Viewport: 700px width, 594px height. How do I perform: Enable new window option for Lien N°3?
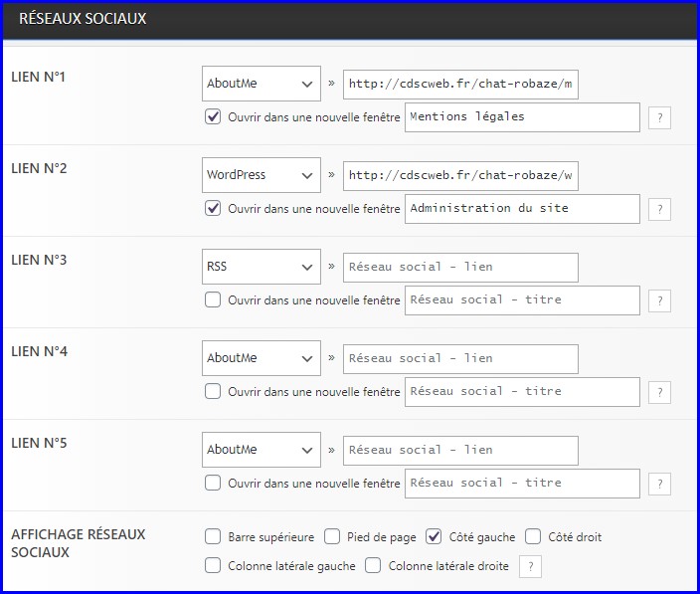coord(213,299)
